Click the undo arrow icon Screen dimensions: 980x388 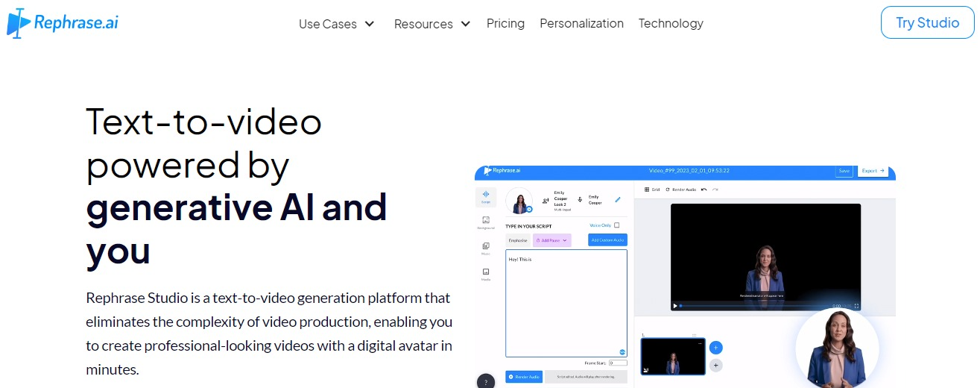(x=704, y=190)
